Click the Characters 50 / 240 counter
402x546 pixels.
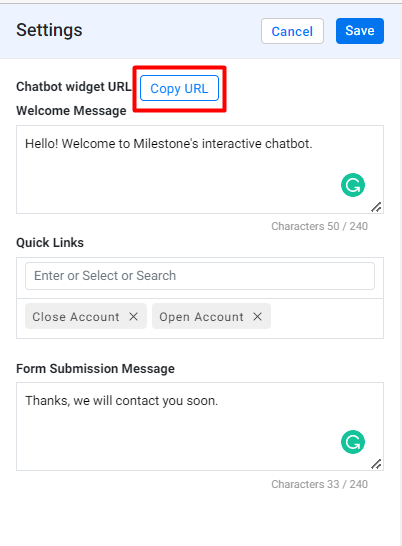click(x=319, y=226)
